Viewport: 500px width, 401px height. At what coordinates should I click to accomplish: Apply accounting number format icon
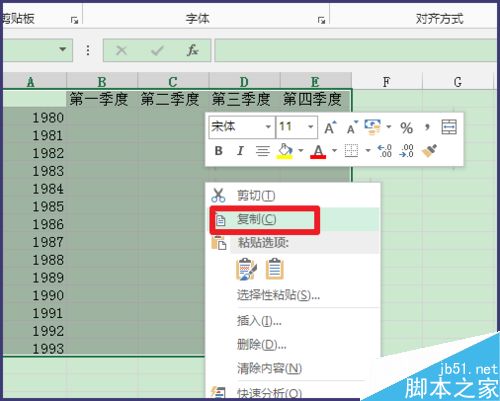[x=372, y=127]
